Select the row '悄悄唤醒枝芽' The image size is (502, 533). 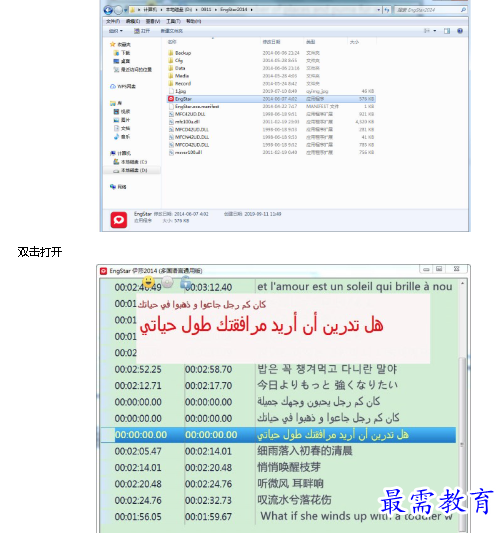278,467
